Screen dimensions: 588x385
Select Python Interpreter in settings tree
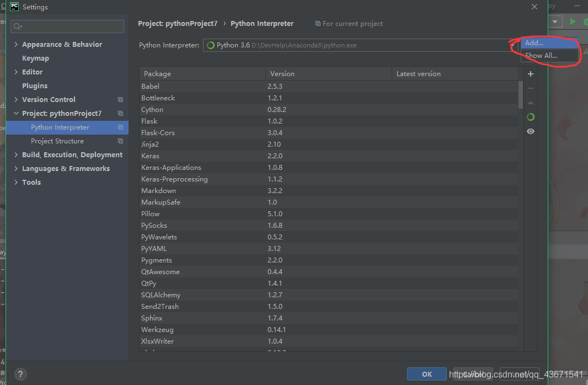click(x=67, y=127)
